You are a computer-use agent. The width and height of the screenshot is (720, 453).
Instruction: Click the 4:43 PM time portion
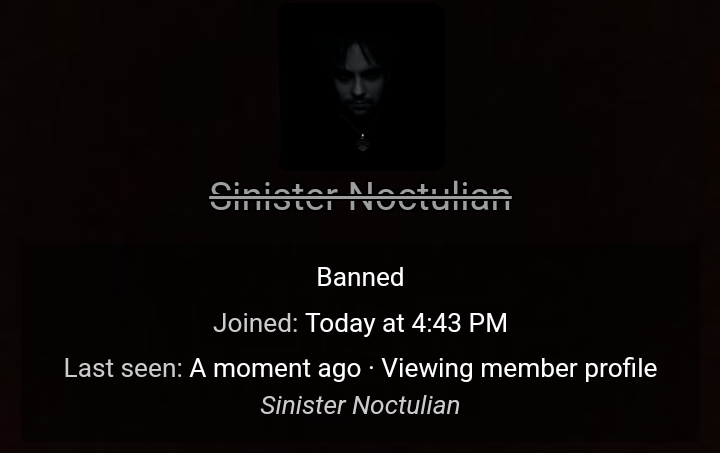click(x=459, y=323)
